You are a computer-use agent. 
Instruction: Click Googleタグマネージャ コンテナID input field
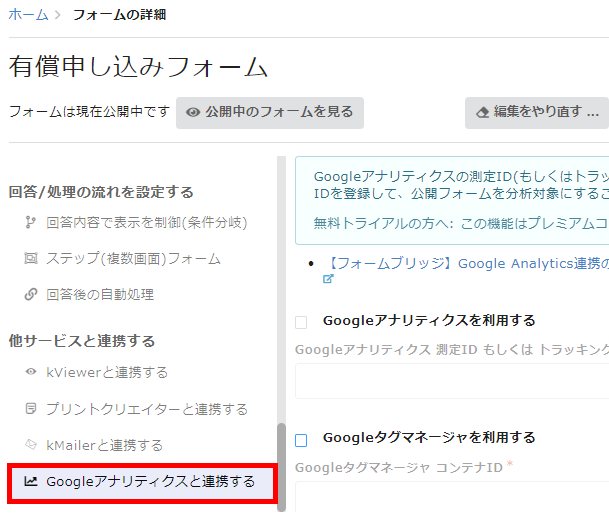click(x=452, y=496)
